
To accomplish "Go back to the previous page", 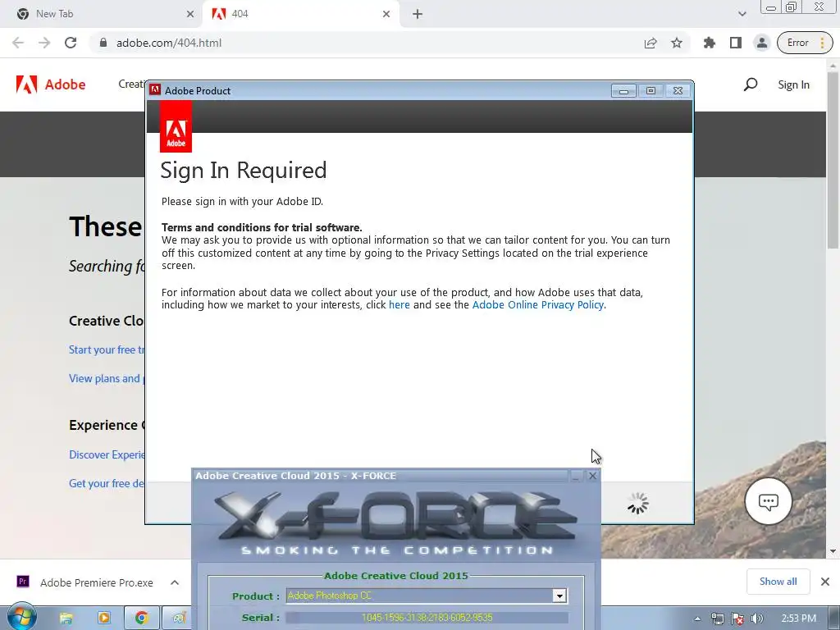I will coord(18,43).
